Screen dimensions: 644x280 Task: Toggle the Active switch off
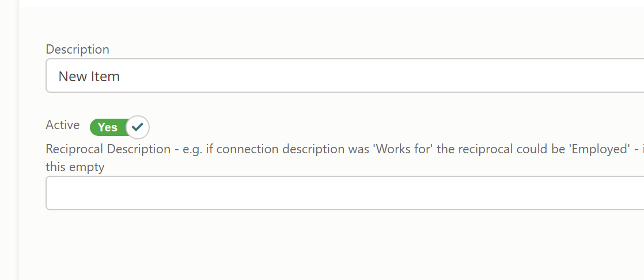(119, 127)
